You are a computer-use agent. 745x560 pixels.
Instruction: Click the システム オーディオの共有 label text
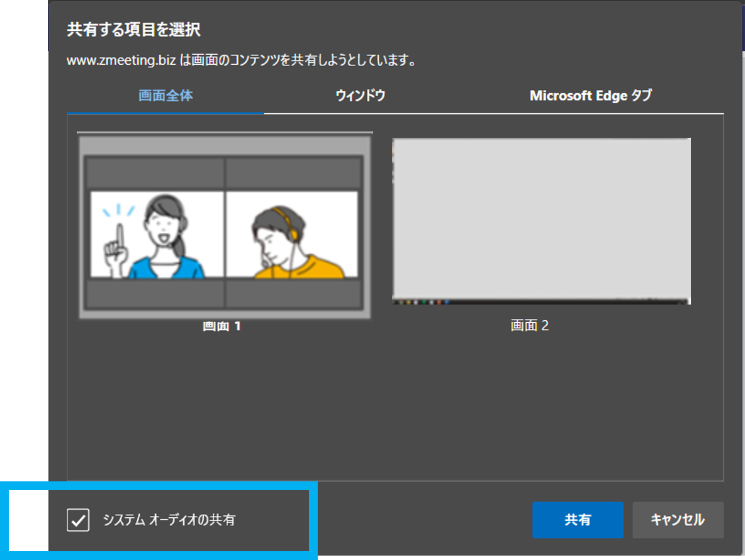(x=169, y=520)
